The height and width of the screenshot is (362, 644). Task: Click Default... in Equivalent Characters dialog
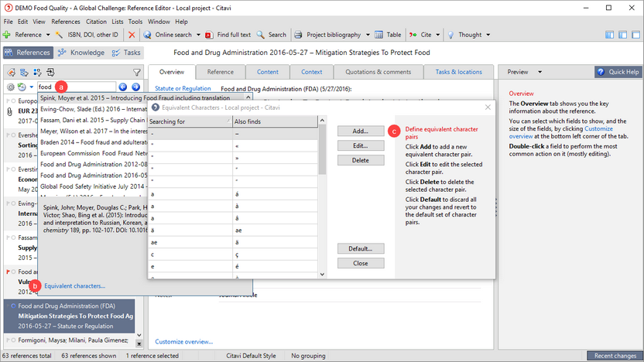[x=361, y=249]
